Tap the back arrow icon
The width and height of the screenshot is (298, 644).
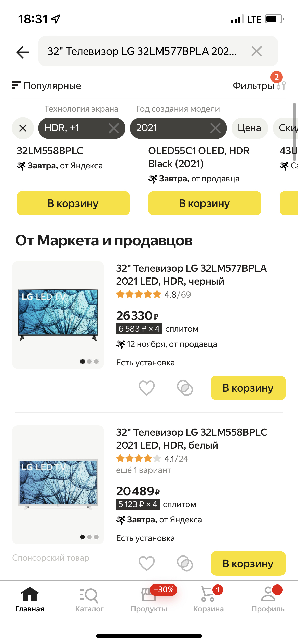tap(23, 52)
